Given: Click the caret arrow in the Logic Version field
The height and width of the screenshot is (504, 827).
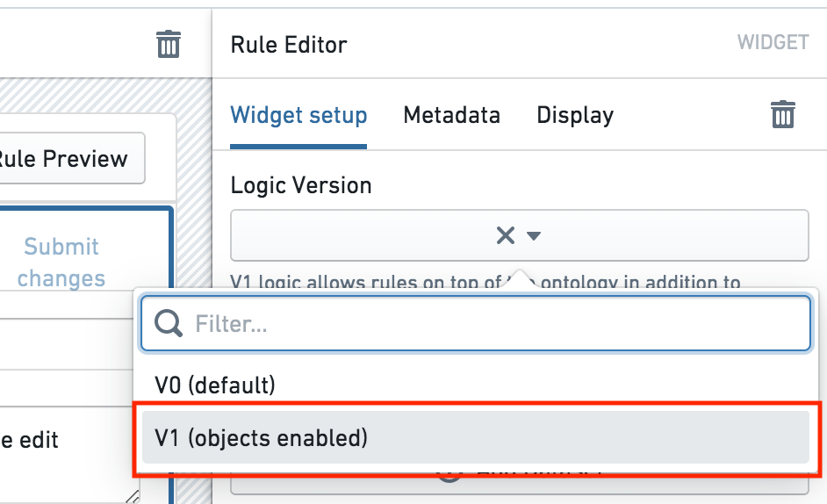Looking at the screenshot, I should 534,236.
